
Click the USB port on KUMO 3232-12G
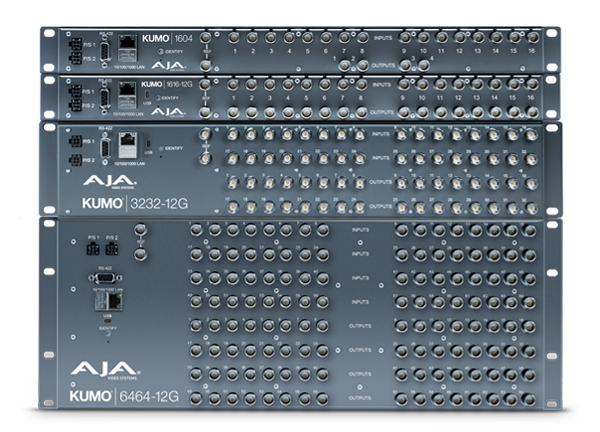pos(148,144)
